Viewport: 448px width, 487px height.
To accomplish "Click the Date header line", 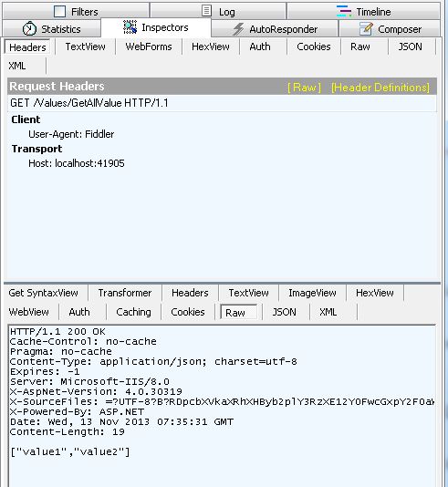I will click(121, 421).
